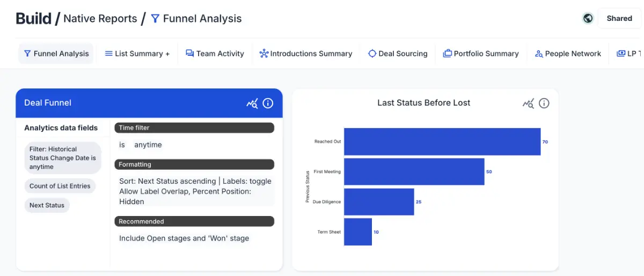Click the funnel icon in the breadcrumb title

coord(155,19)
